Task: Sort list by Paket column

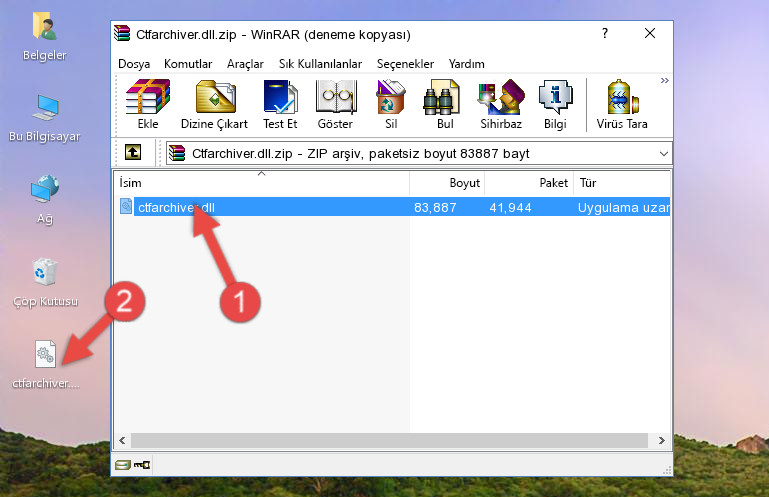Action: point(529,183)
